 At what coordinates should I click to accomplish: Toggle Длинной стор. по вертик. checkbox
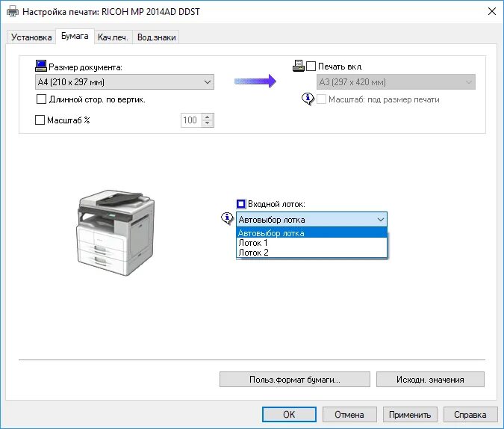tap(41, 99)
